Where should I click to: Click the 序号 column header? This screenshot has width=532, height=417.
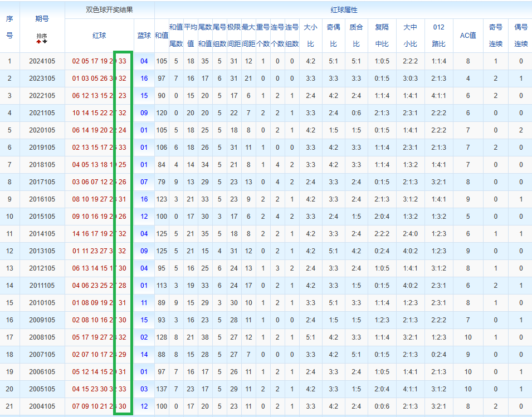click(9, 27)
